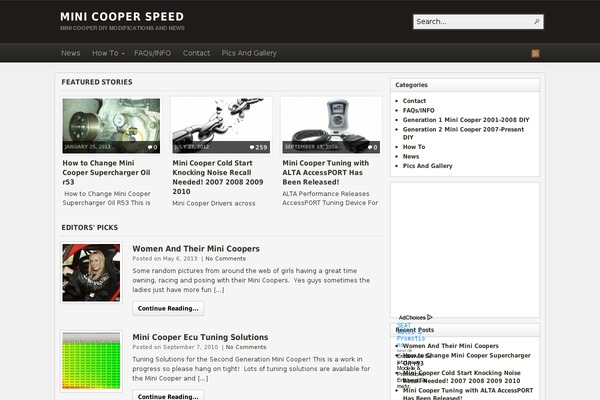This screenshot has height=400, width=600.
Task: Open Mini Cooper Ecu Tuning Solutions article title
Action: click(200, 337)
